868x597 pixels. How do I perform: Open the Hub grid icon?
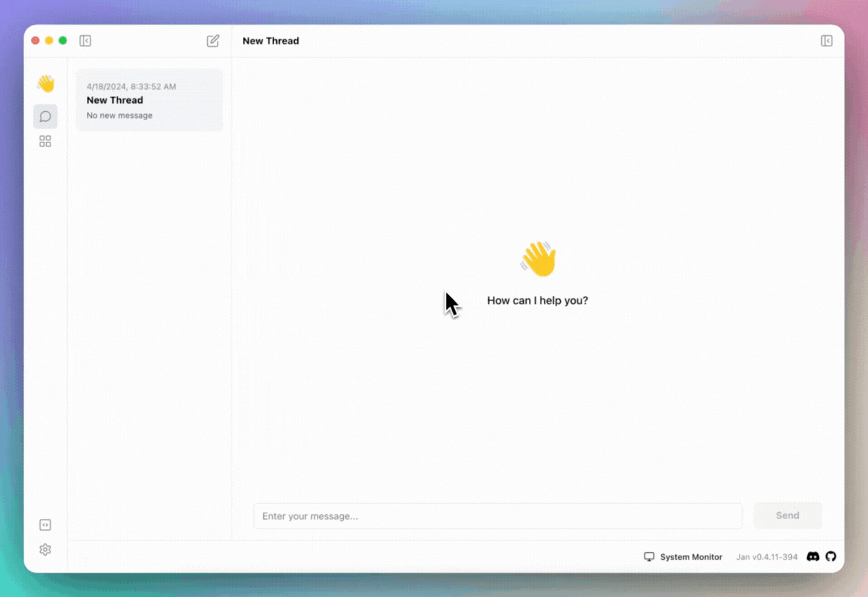click(x=46, y=142)
